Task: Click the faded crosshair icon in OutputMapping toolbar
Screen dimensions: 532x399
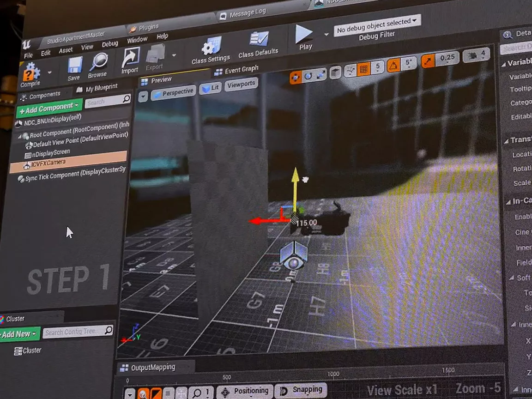Action: [181, 393]
